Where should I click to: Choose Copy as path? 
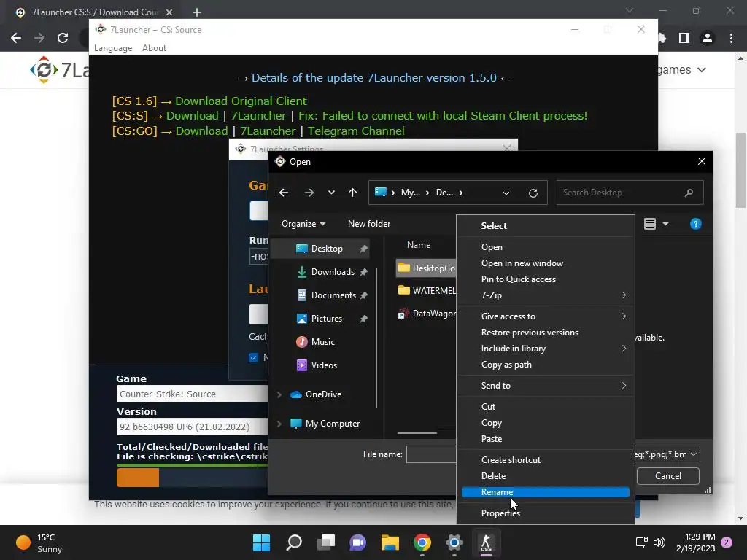[546, 365]
